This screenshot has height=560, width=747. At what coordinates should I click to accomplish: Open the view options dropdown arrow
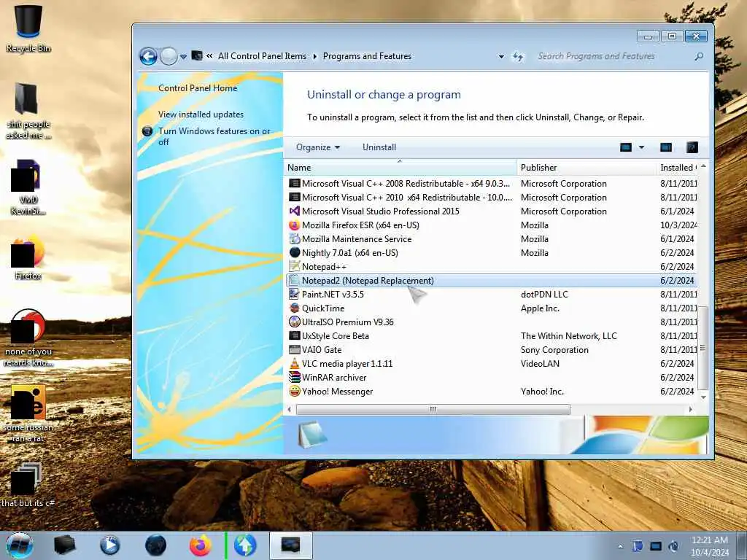coord(641,147)
